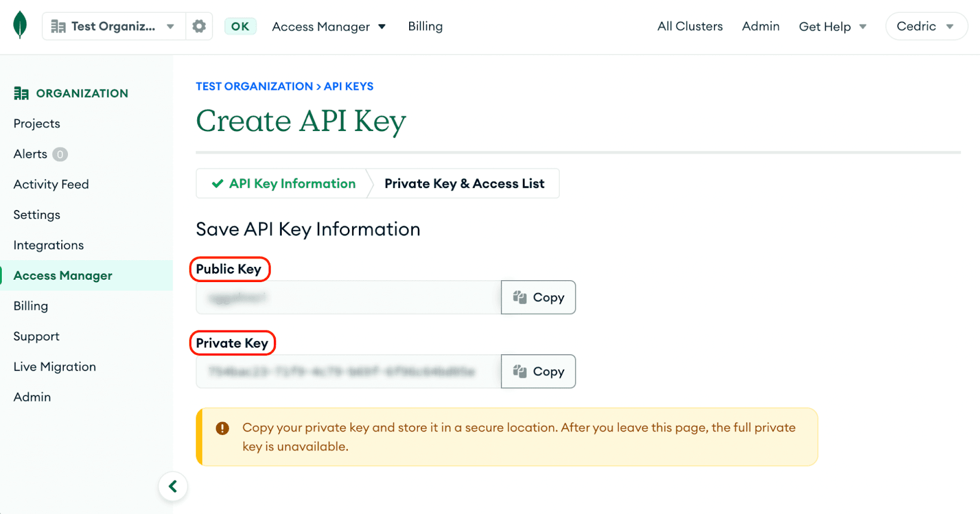Follow the API KEYS breadcrumb link

tap(349, 86)
